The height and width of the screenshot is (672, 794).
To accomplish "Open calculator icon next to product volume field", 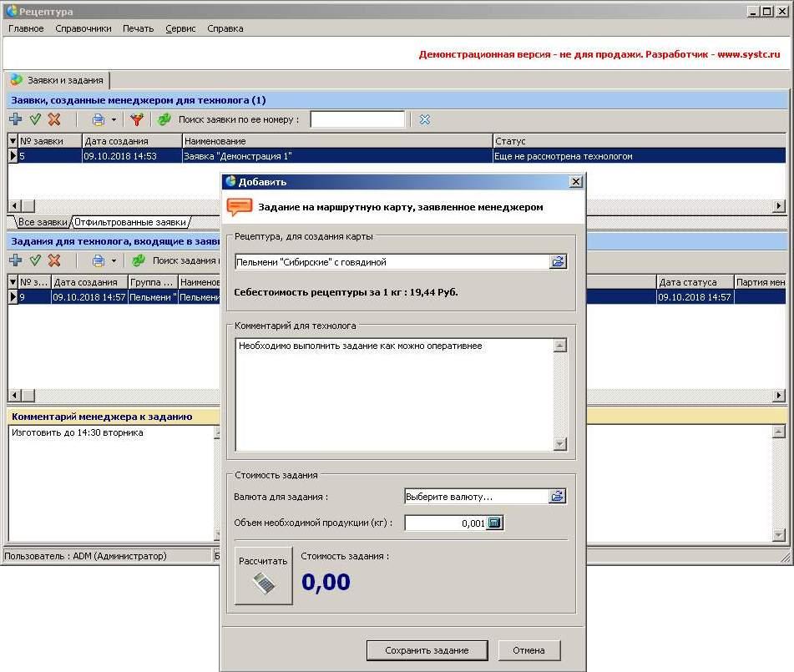I will point(494,523).
